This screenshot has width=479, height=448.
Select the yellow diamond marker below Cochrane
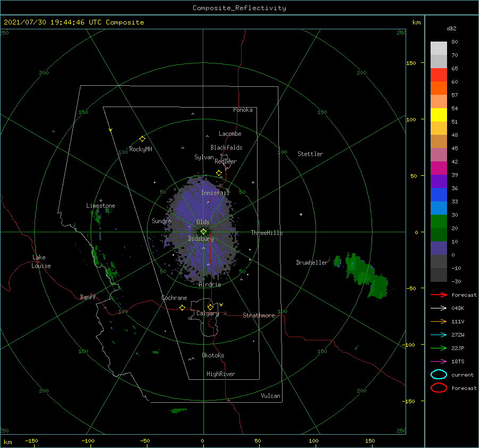[182, 307]
